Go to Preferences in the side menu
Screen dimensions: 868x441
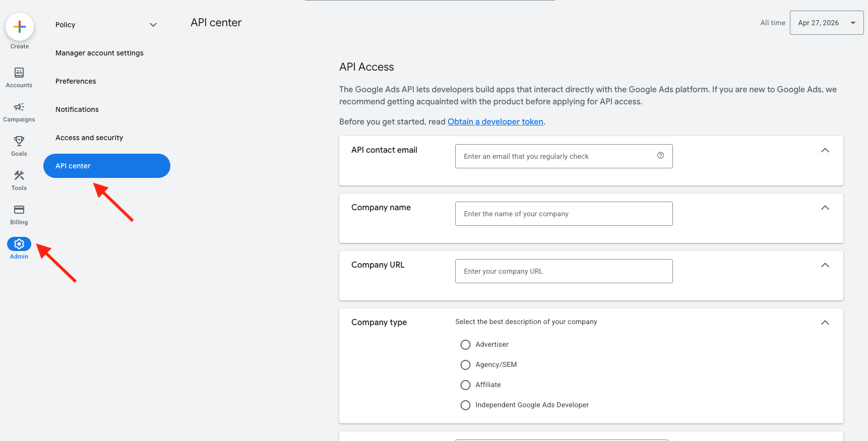tap(76, 81)
